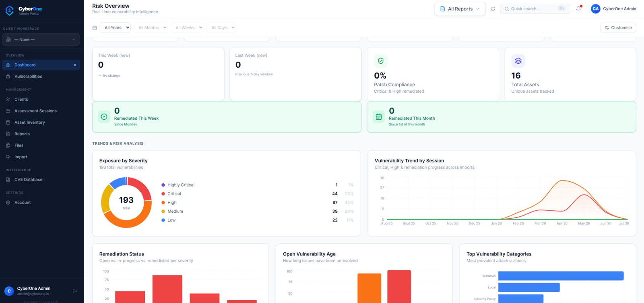Viewport: 644px width, 303px height.
Task: Click the Last Week (new) card
Action: click(295, 74)
